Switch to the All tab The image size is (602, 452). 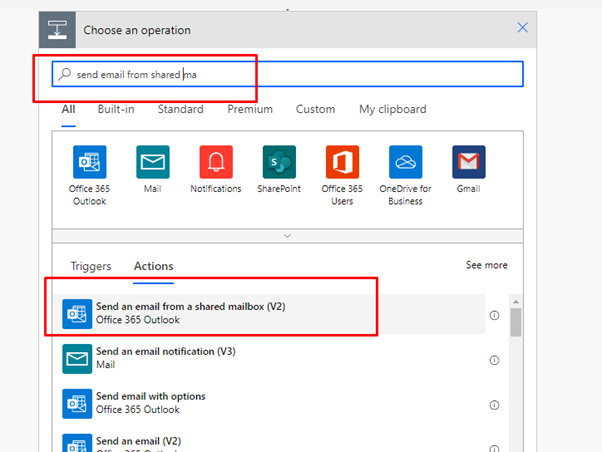tap(68, 109)
